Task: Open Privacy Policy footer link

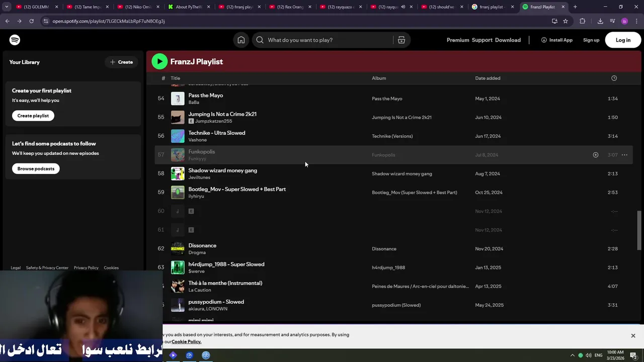Action: click(x=86, y=268)
